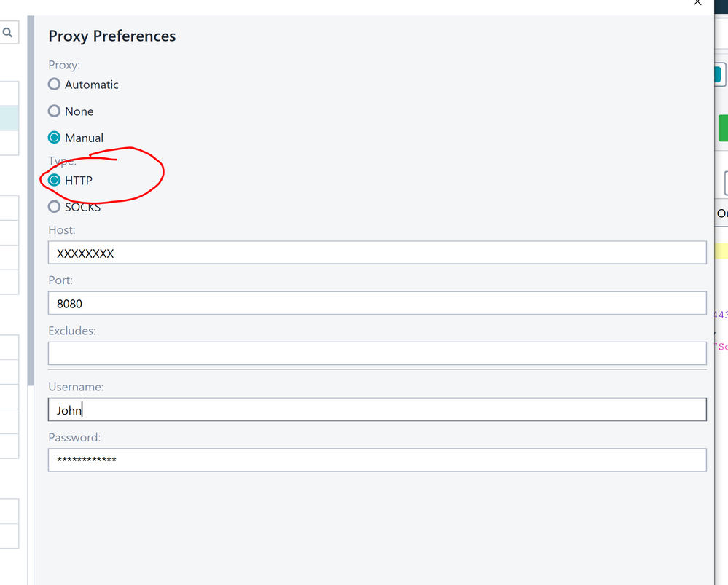Click the Proxy Preferences heading
This screenshot has width=728, height=585.
(x=112, y=36)
